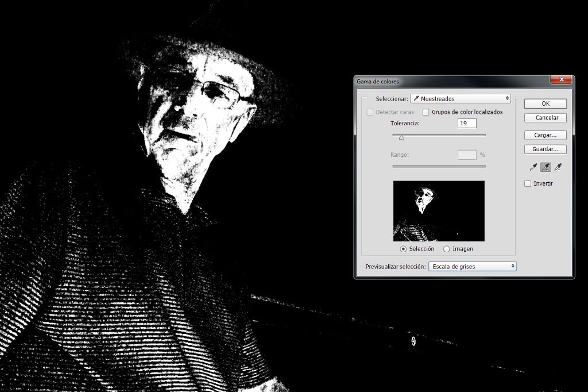Confirm with the OK button
This screenshot has height=392, width=588.
[546, 103]
